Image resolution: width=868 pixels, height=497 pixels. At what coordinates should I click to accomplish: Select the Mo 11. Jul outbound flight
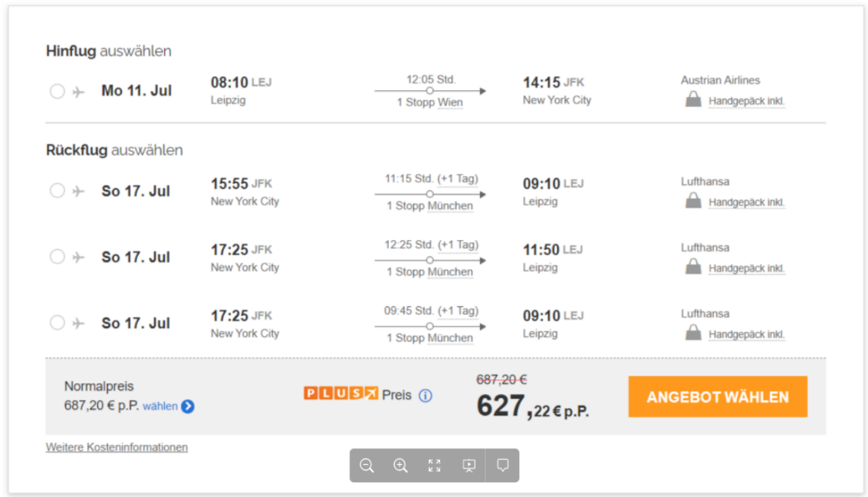[57, 91]
